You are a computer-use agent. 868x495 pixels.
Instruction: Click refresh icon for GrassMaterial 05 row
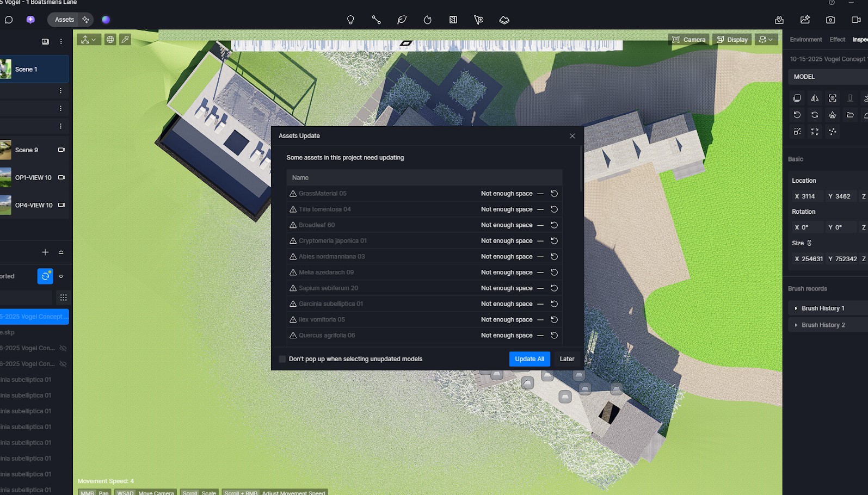click(554, 194)
